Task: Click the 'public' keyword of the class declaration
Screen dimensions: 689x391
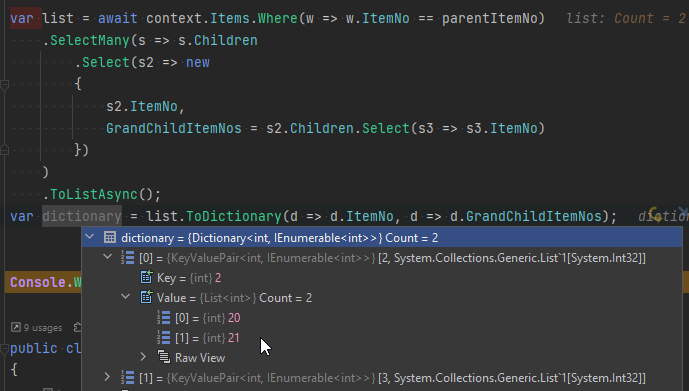Action: (x=34, y=348)
